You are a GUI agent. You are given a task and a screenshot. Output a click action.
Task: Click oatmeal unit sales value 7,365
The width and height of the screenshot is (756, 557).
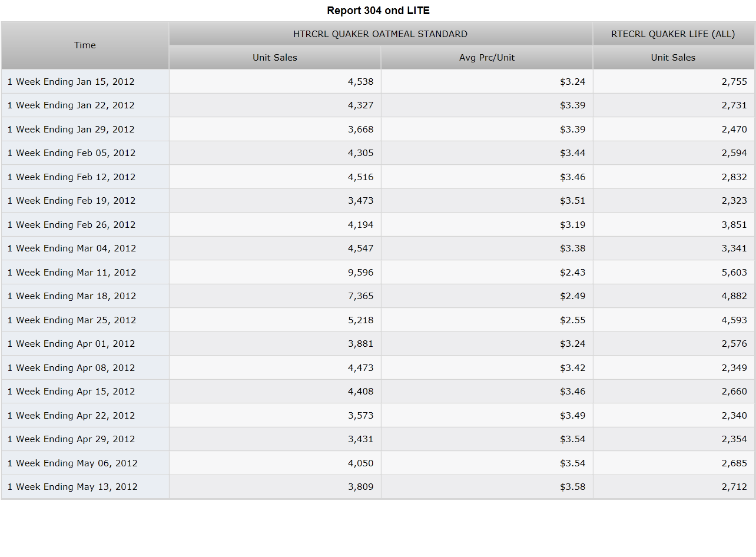pos(360,296)
